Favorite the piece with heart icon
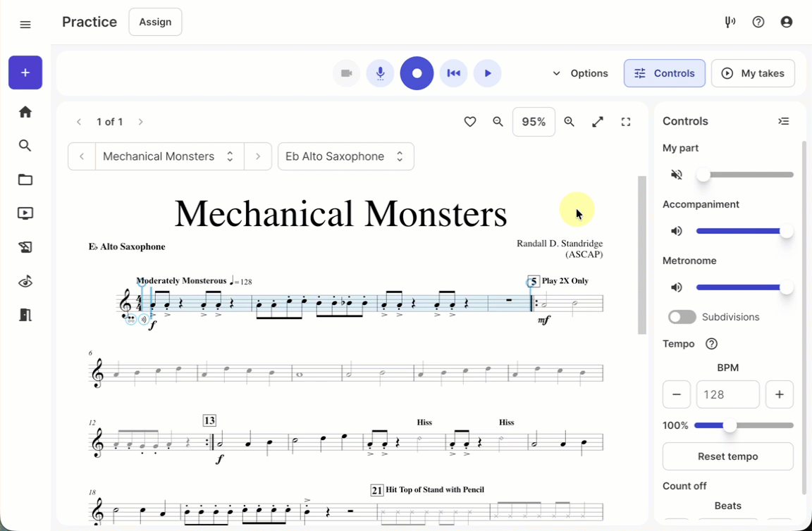 (469, 122)
